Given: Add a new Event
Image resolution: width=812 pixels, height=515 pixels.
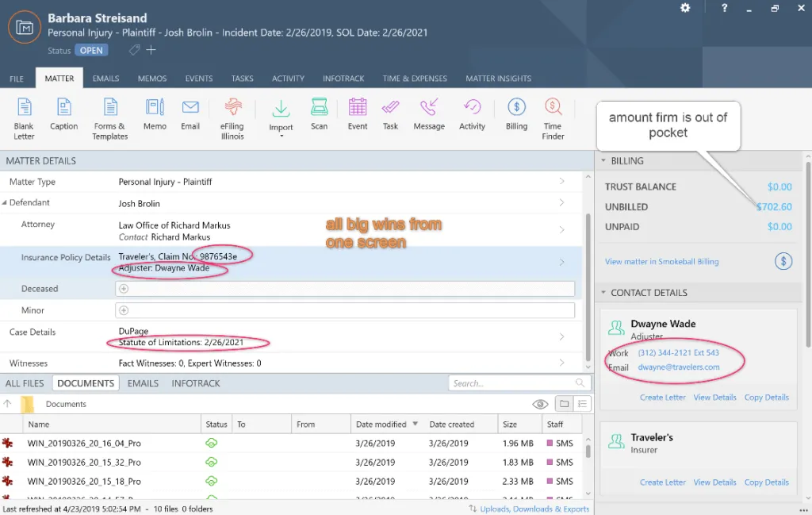Looking at the screenshot, I should point(358,114).
